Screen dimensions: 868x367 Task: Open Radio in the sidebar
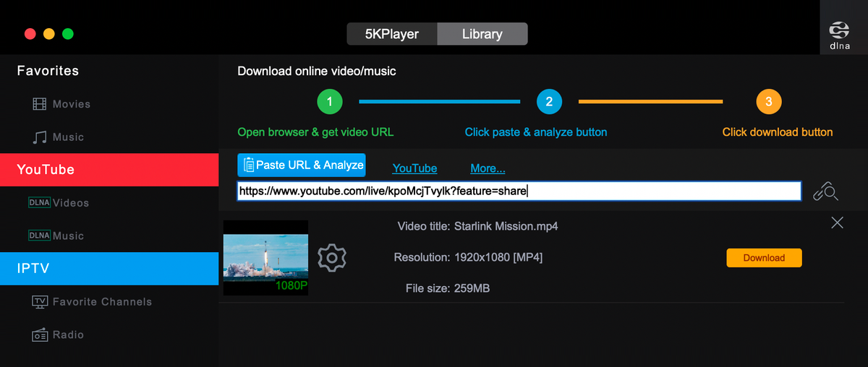point(58,334)
